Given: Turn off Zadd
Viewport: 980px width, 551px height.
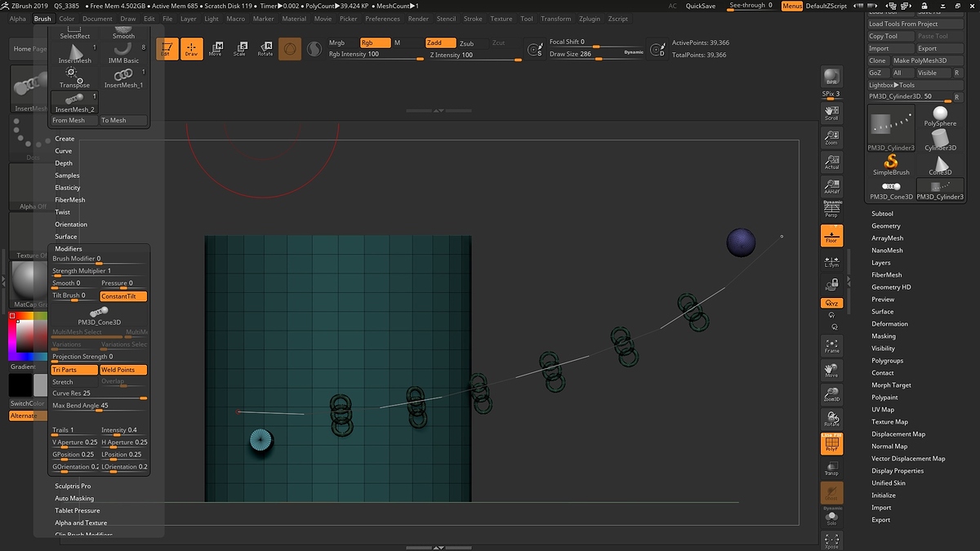Looking at the screenshot, I should point(440,42).
